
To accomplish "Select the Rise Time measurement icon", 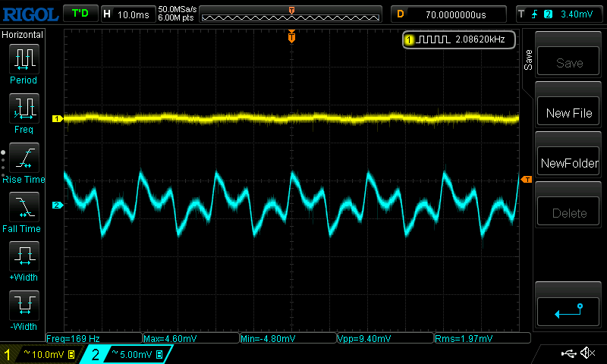I will [x=24, y=158].
